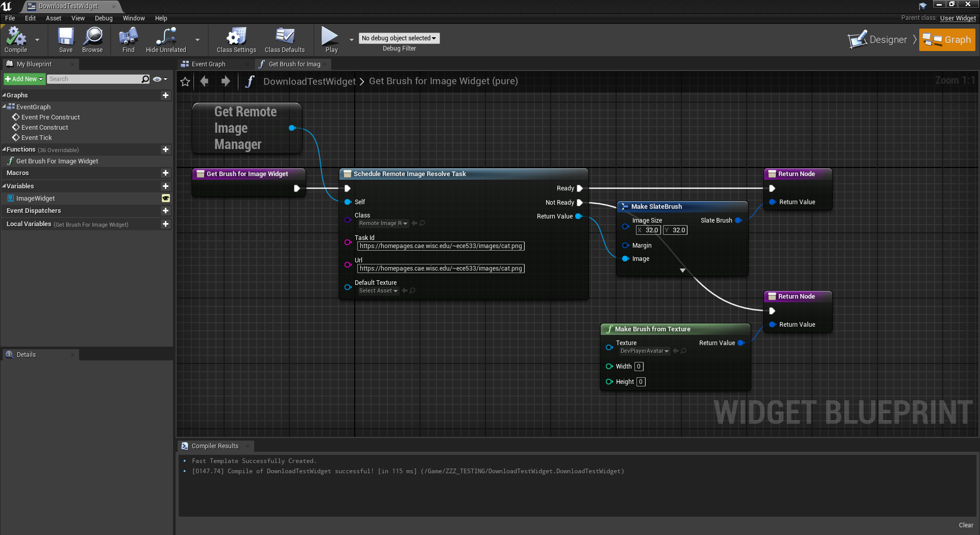980x535 pixels.
Task: Open Class Remote Image dropdown on node
Action: point(383,224)
